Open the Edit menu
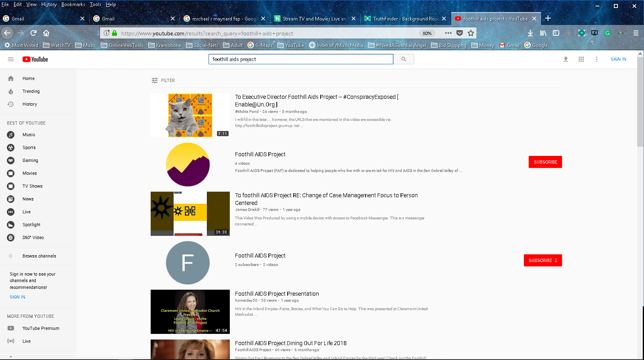644x360 pixels. (18, 4)
